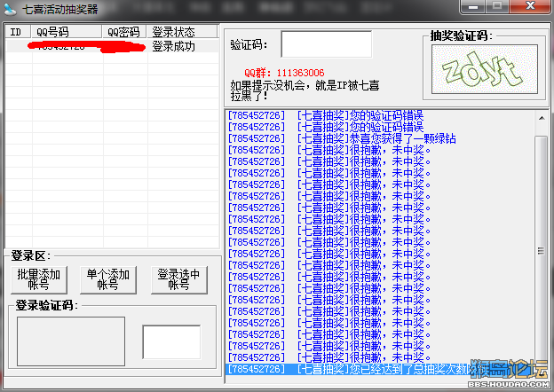Click the QQ群: 111363006 text
This screenshot has height=392, width=554.
[284, 73]
